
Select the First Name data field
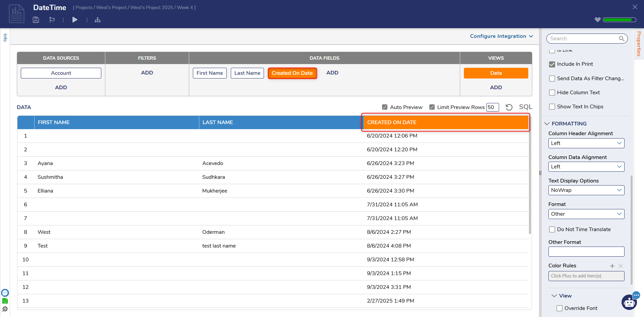click(210, 73)
